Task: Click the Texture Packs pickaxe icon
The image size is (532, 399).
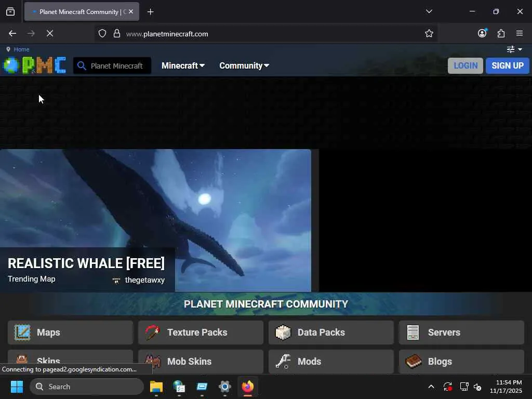Action: tap(152, 332)
